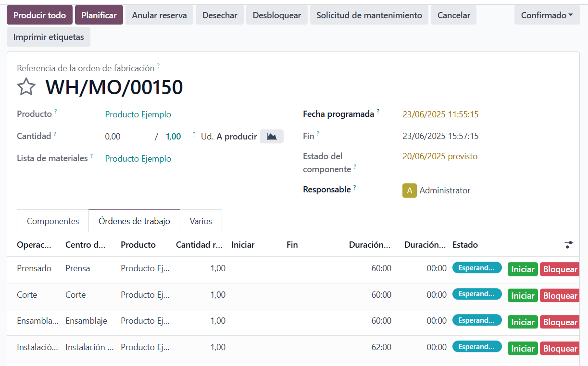Open the Varios tab

click(x=201, y=221)
